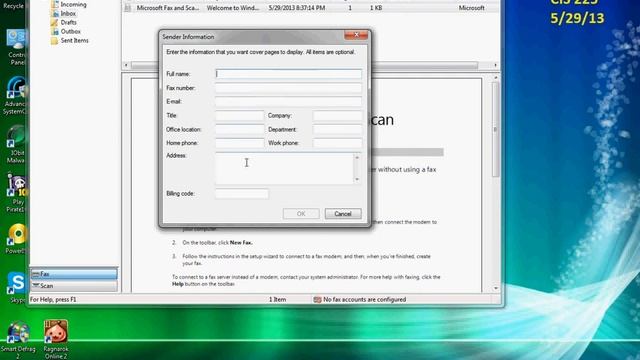Click preview pane scroll up arrow
This screenshot has height=360, width=640.
pyautogui.click(x=496, y=78)
